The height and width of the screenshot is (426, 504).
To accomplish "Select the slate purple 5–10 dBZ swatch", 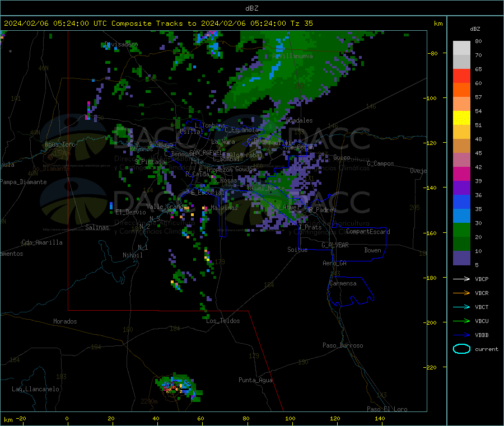I will pyautogui.click(x=461, y=258).
